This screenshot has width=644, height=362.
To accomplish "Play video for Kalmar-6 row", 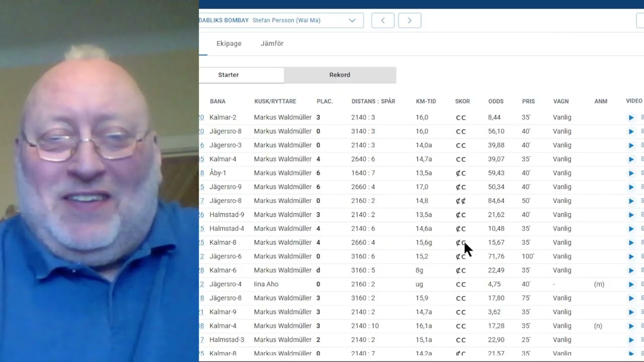I will tap(631, 270).
